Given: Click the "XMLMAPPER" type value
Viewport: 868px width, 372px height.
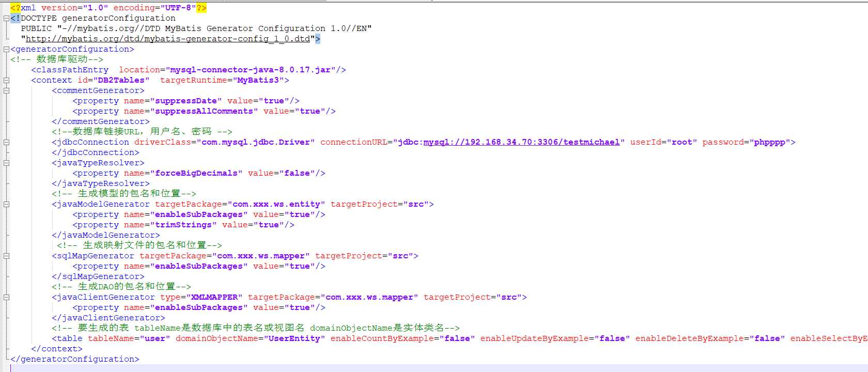Looking at the screenshot, I should (x=214, y=297).
